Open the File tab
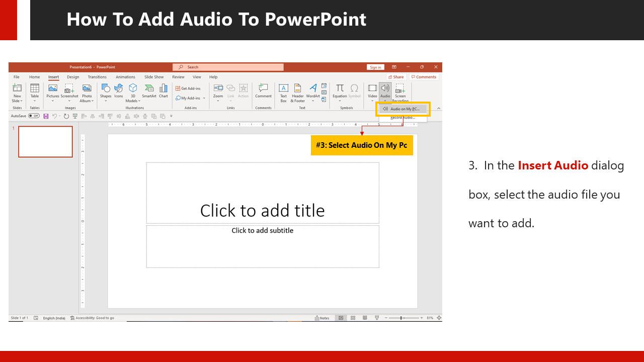Image resolution: width=644 pixels, height=362 pixels. tap(17, 77)
